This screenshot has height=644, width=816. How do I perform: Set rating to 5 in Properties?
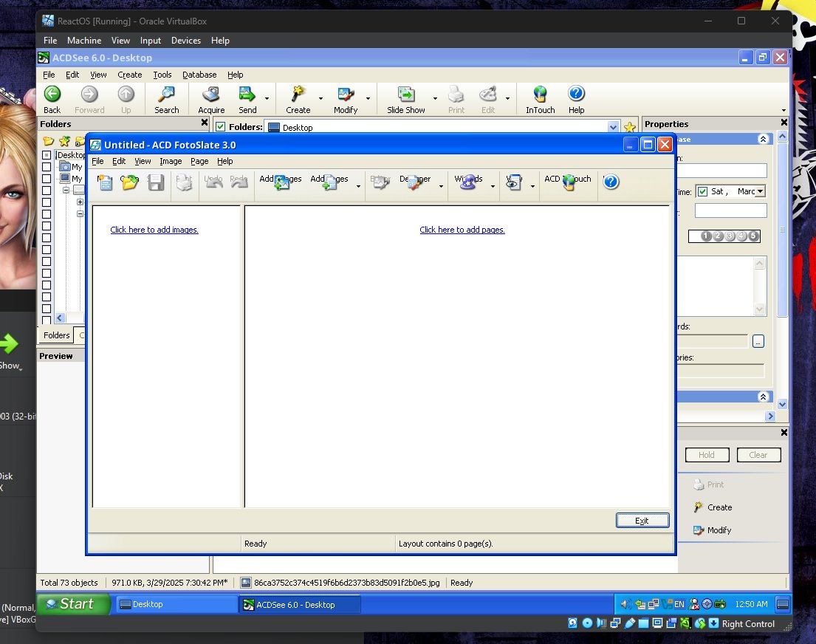(753, 236)
